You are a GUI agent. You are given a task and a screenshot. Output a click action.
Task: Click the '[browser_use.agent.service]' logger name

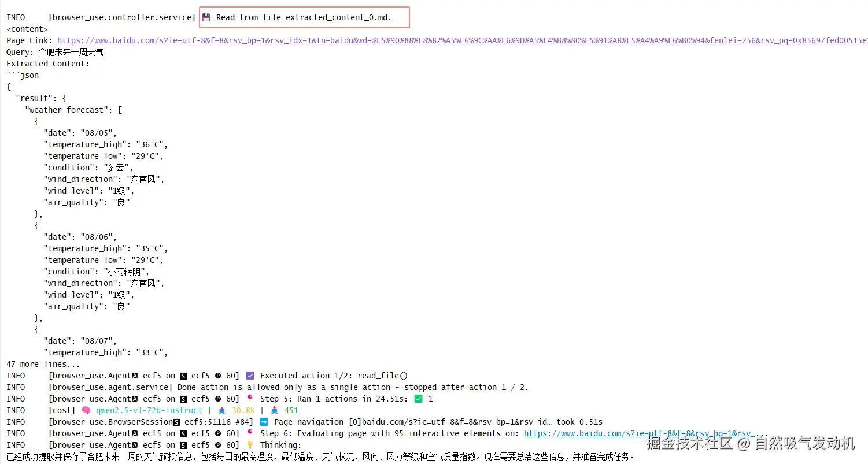pyautogui.click(x=110, y=387)
